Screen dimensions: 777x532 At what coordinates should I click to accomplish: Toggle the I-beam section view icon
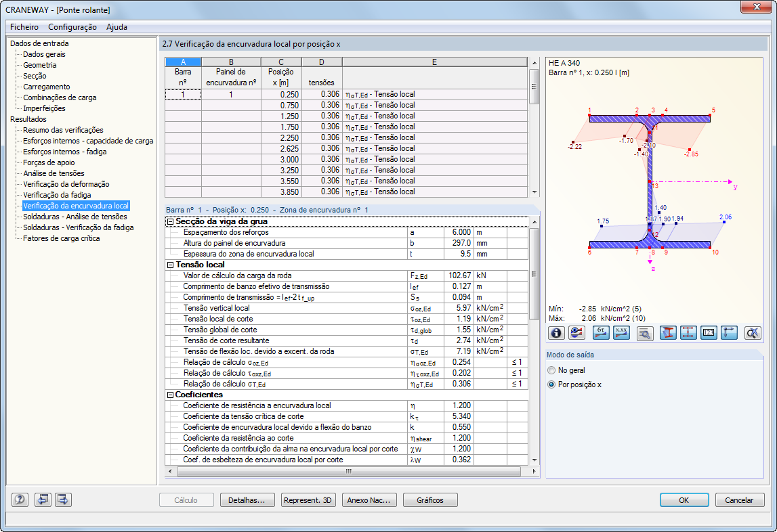(668, 332)
